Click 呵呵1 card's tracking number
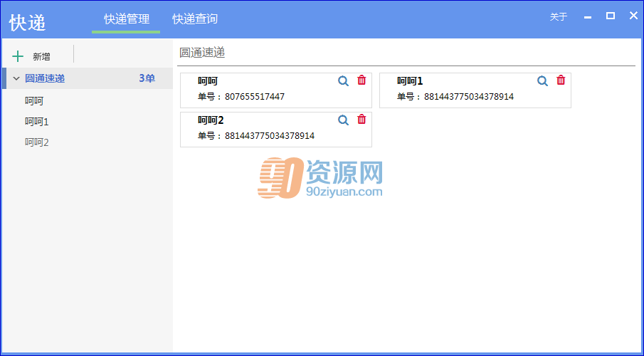 (469, 97)
